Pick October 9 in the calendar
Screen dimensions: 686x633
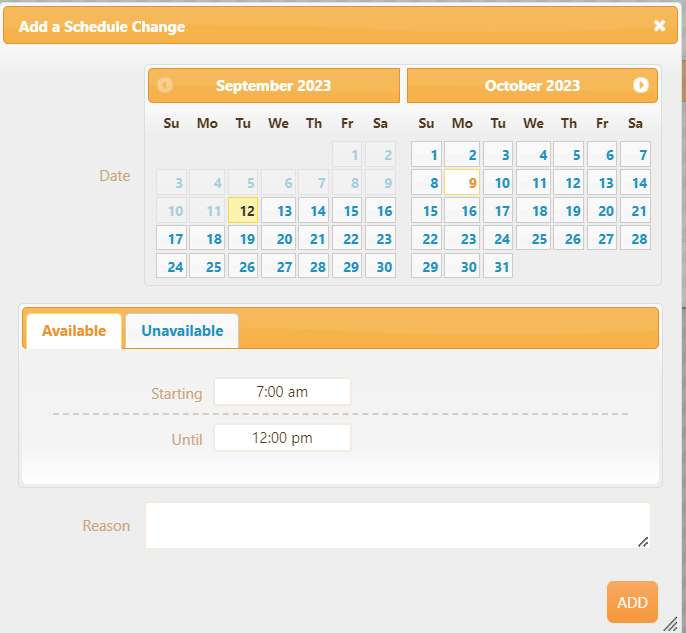tap(462, 182)
